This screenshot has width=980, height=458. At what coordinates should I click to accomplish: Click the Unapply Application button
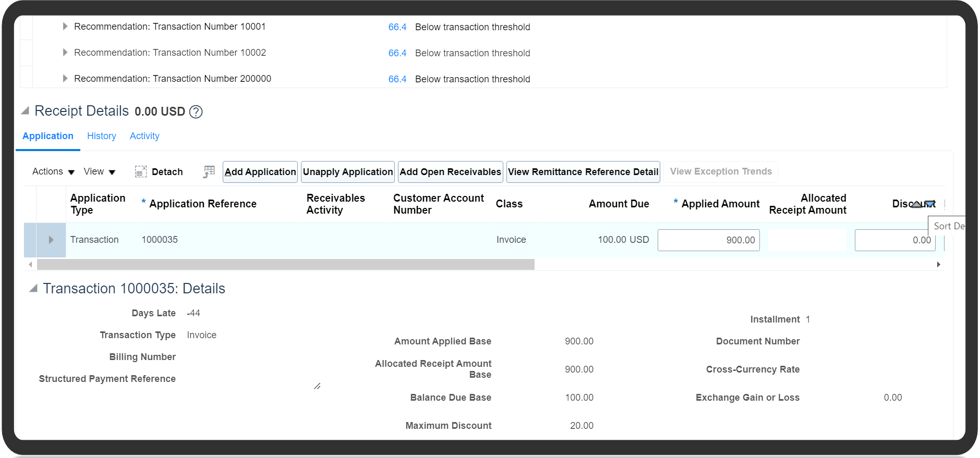pos(348,172)
